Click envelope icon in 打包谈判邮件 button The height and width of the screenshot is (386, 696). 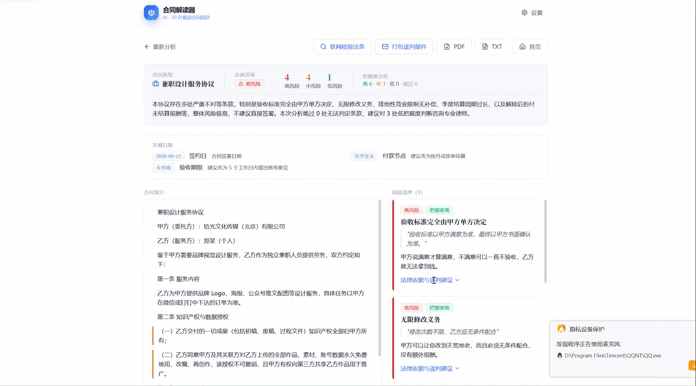pyautogui.click(x=385, y=47)
